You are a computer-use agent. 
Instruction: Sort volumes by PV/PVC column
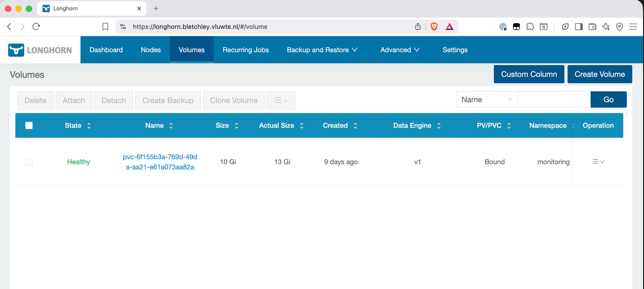tap(509, 126)
